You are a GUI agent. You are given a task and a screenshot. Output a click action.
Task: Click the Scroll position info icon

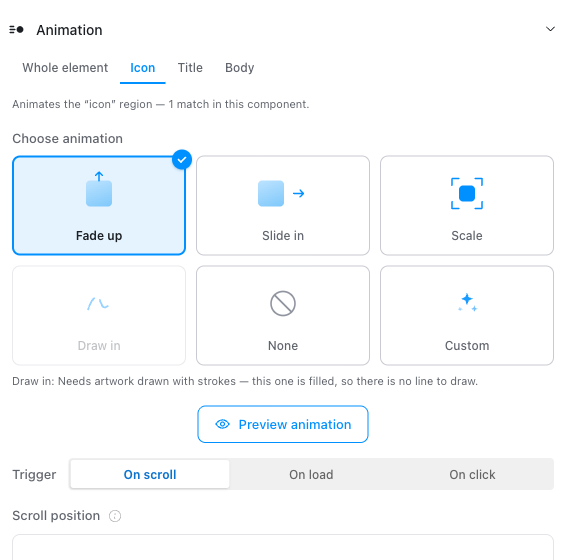(115, 516)
